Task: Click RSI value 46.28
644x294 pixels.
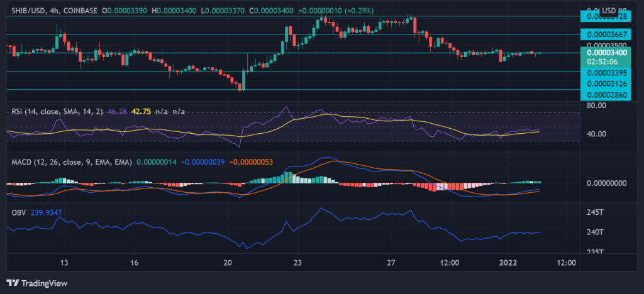Action: click(116, 111)
